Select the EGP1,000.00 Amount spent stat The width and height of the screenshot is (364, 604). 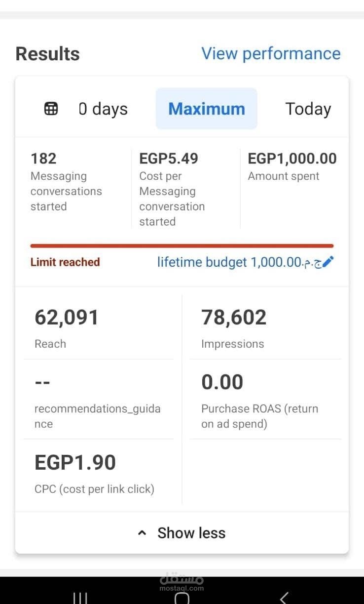[292, 167]
